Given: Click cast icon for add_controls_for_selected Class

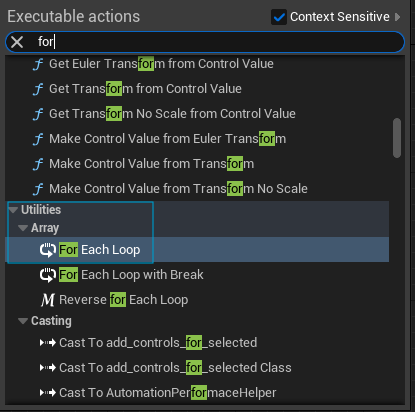Looking at the screenshot, I should [x=48, y=368].
